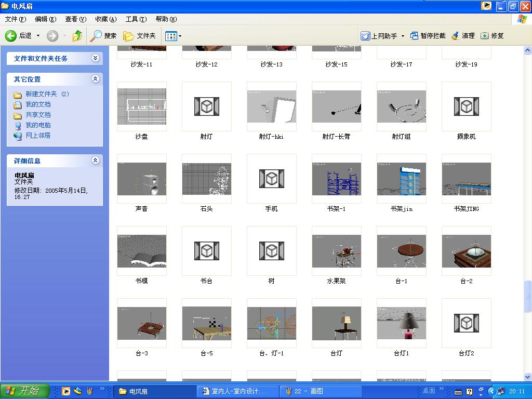Image resolution: width=532 pixels, height=399 pixels.
Task: Select the 树 file icon
Action: click(x=271, y=251)
